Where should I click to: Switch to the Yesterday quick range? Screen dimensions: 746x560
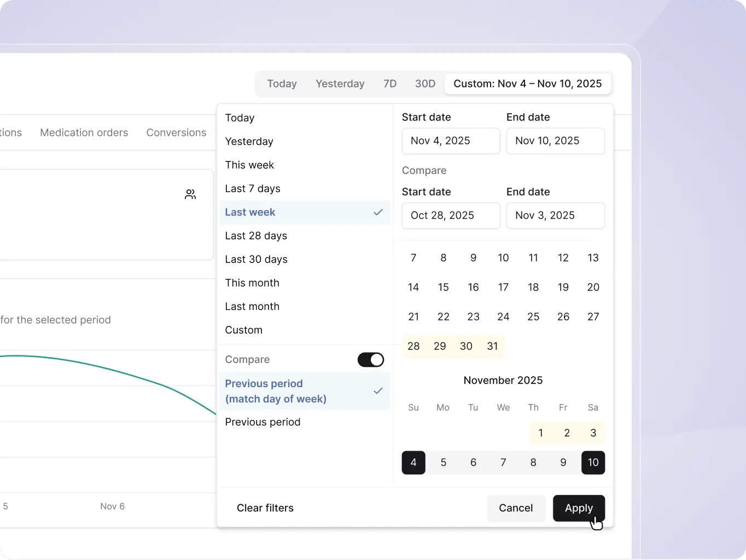[340, 84]
